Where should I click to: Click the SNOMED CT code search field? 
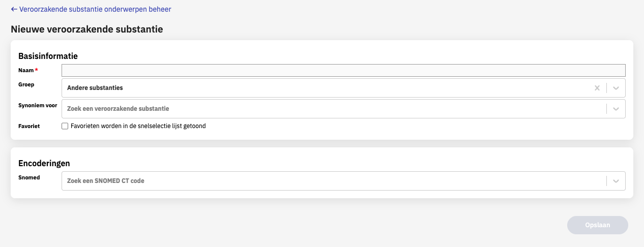coord(331,181)
